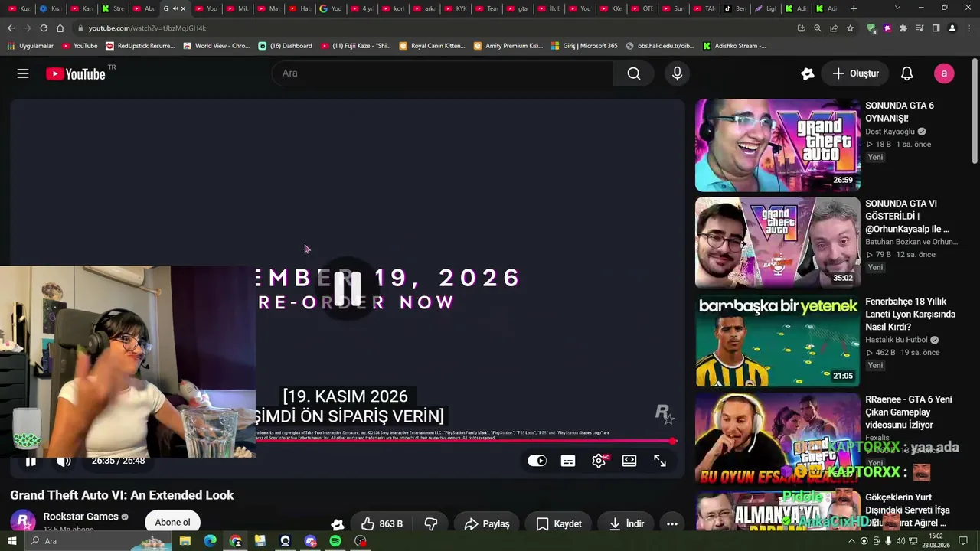Open player settings gear
This screenshot has height=551, width=980.
coord(599,461)
